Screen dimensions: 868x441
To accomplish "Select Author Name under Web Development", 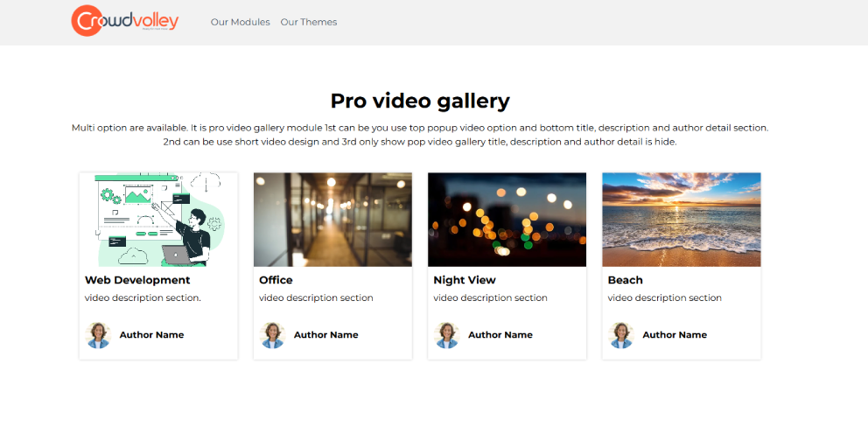I will point(151,335).
